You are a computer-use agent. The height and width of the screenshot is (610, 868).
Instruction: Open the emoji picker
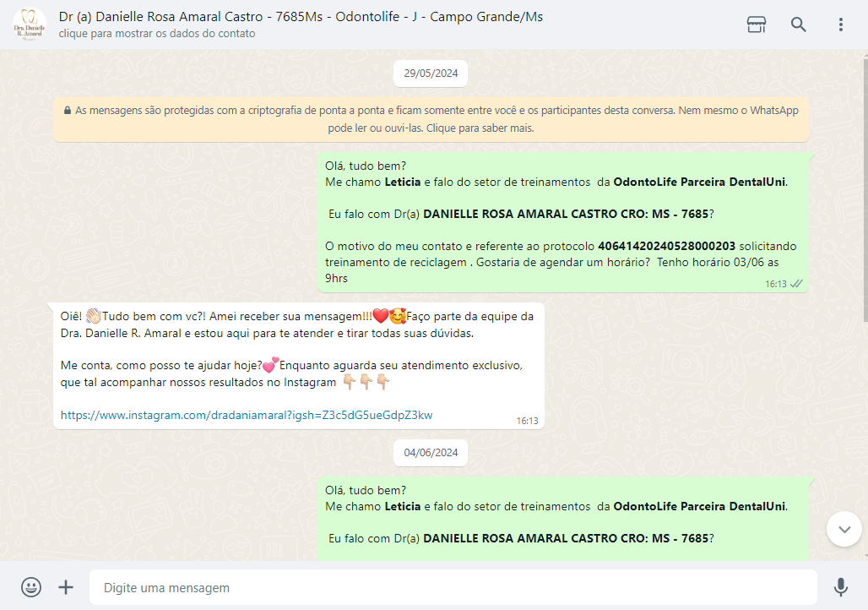point(31,587)
